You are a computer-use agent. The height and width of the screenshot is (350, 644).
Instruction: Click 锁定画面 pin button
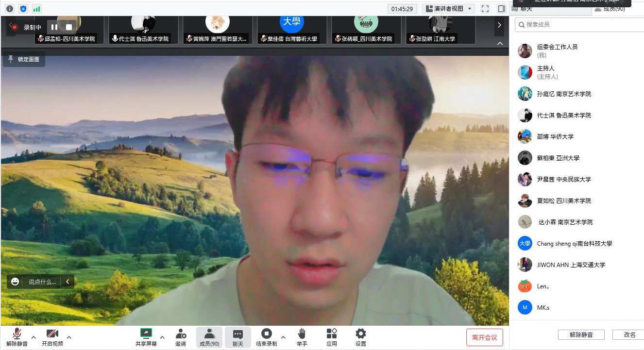24,59
